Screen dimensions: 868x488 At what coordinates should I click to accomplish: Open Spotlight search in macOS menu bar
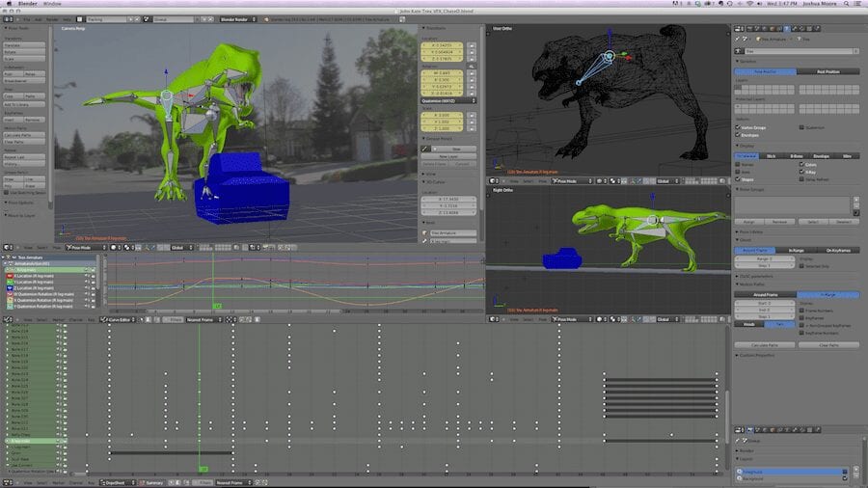(x=846, y=3)
